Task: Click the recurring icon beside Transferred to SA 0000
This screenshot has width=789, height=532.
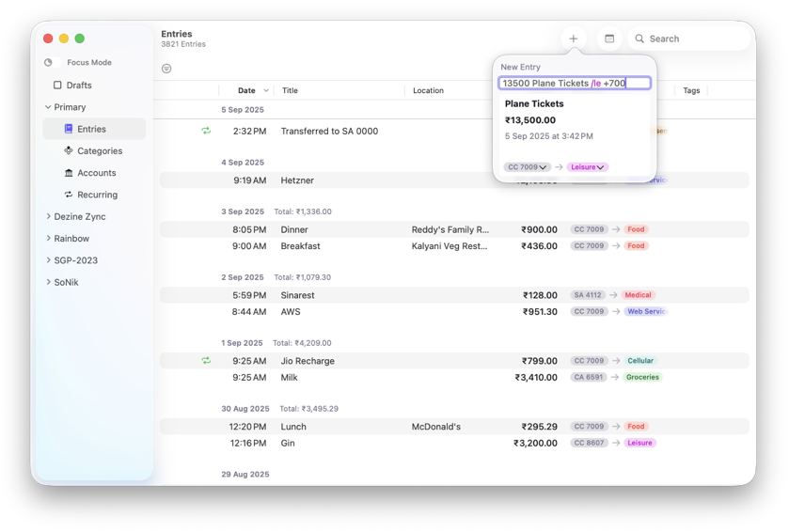Action: click(206, 131)
